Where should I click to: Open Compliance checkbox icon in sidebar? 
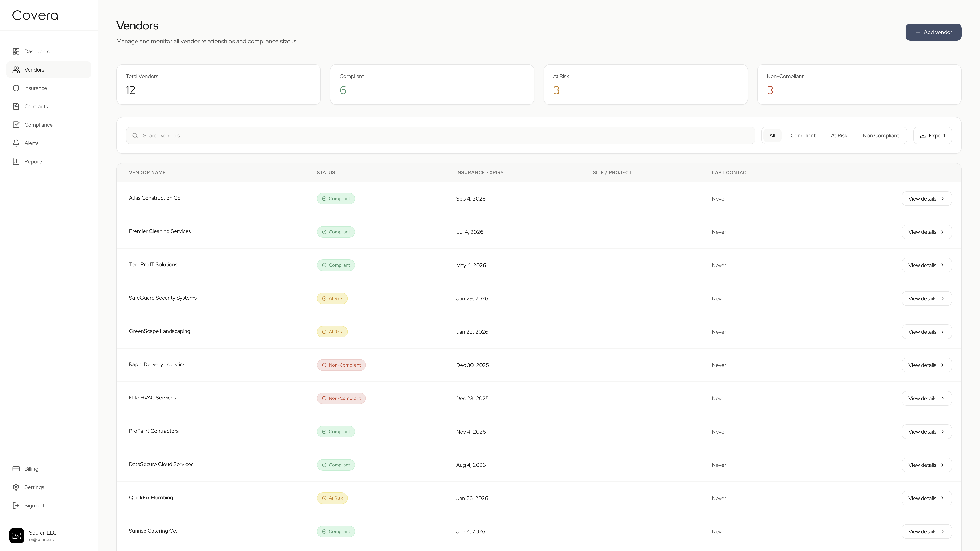[16, 125]
